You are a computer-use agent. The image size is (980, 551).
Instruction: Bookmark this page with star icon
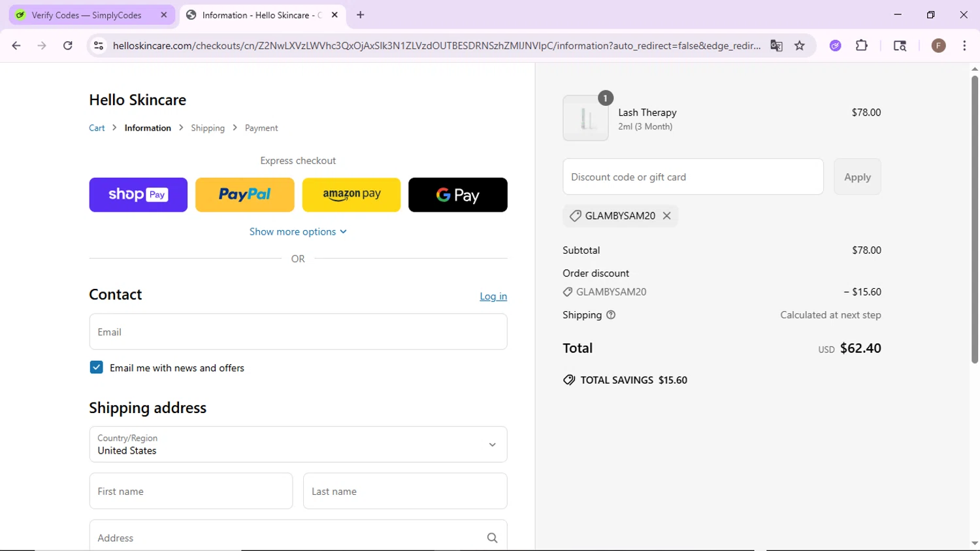800,46
